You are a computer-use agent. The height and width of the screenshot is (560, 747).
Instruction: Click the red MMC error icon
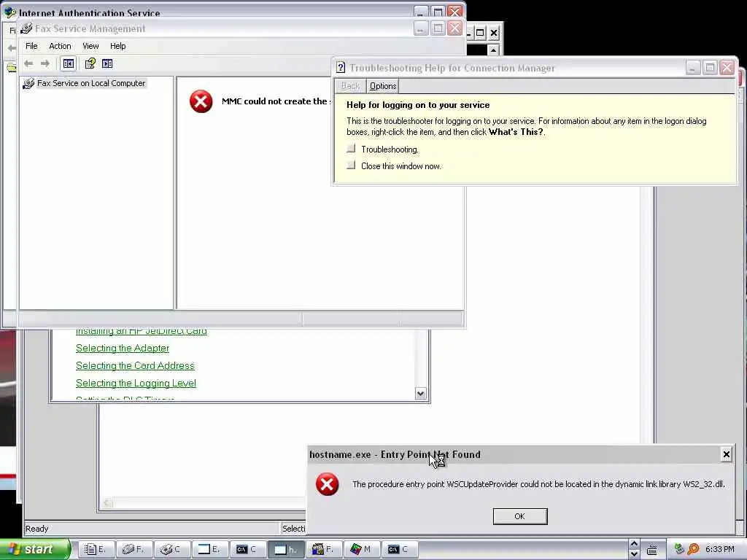tap(201, 101)
